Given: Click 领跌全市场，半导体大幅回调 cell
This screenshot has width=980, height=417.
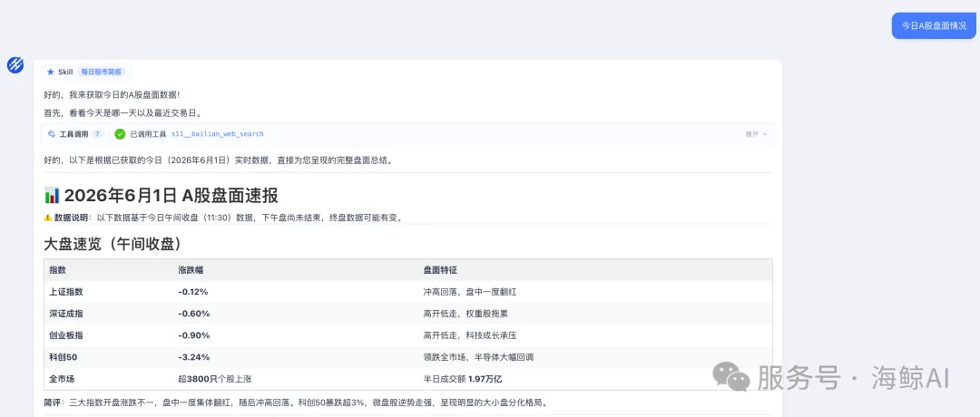Looking at the screenshot, I should [478, 357].
